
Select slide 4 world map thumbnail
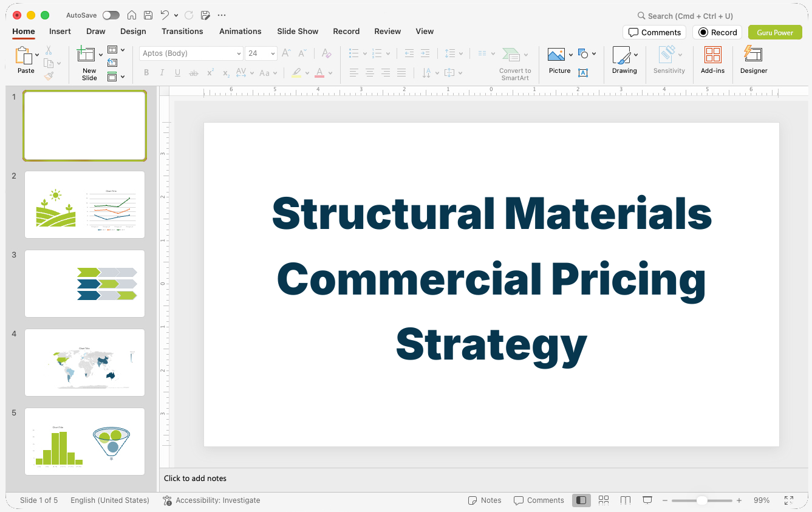tap(84, 363)
